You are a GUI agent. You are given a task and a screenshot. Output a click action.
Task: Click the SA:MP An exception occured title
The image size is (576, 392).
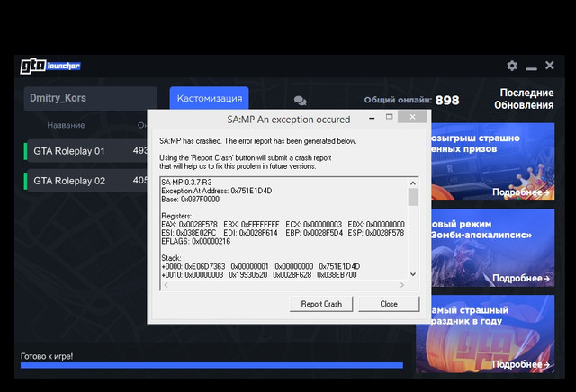coord(289,120)
